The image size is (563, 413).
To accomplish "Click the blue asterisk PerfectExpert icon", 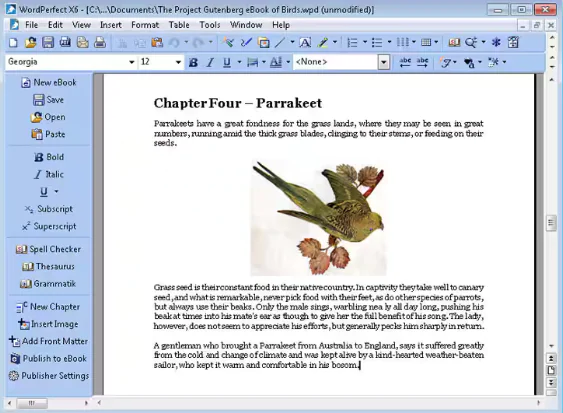I will click(496, 42).
